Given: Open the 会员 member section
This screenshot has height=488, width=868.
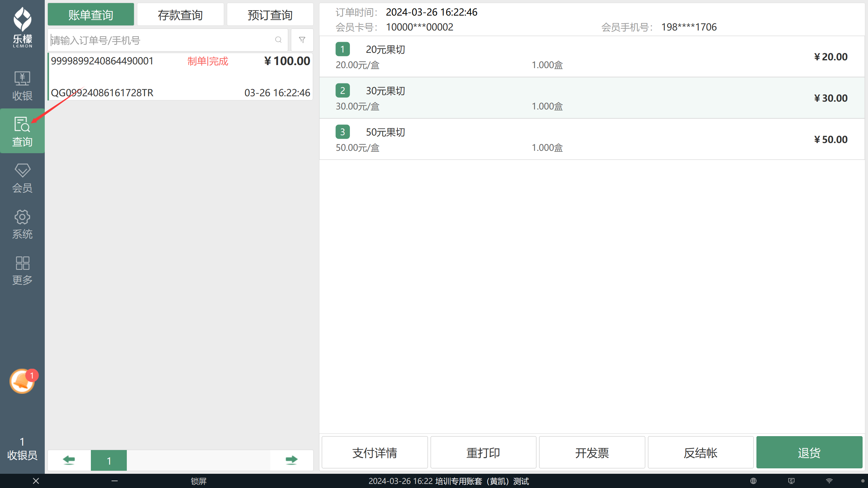Looking at the screenshot, I should click(x=22, y=178).
